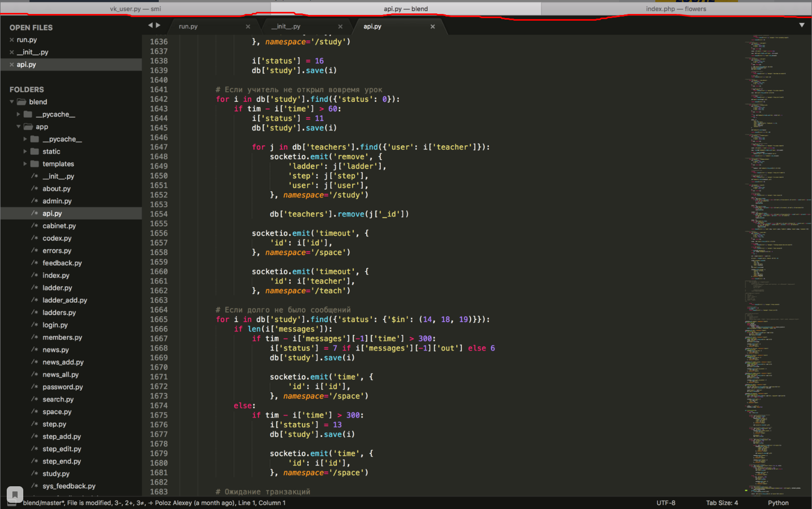Open ladders.py in sidebar
812x509 pixels.
pyautogui.click(x=59, y=313)
